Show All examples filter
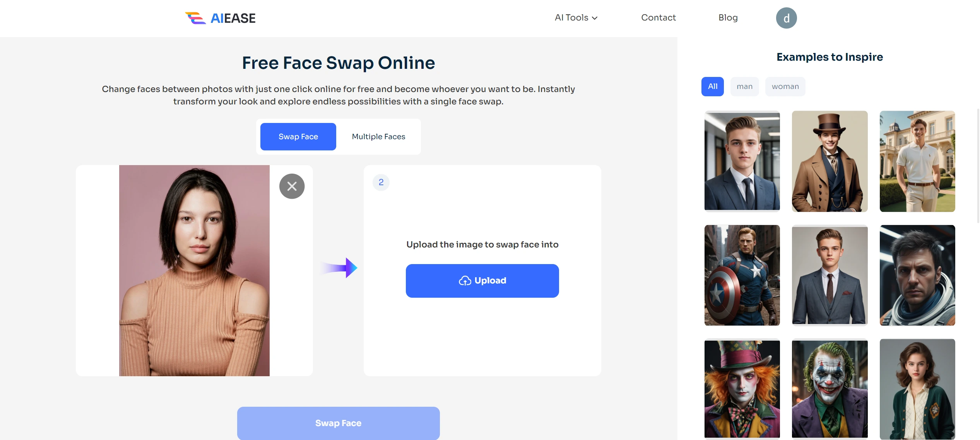This screenshot has height=440, width=980. (712, 87)
